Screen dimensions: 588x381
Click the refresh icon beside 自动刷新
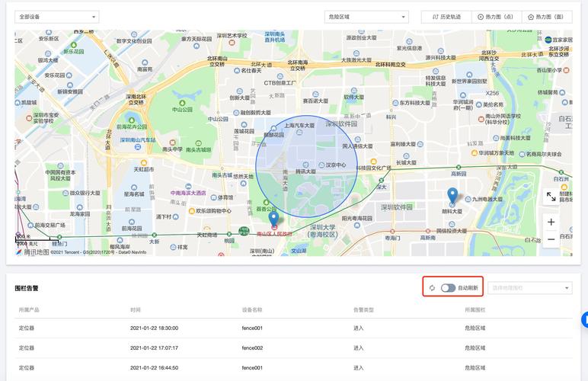(432, 288)
